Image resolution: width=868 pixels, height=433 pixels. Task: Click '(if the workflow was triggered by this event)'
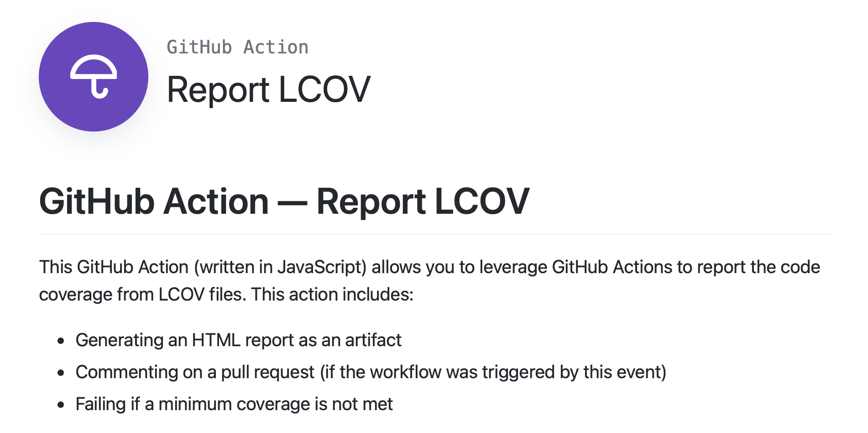point(493,372)
